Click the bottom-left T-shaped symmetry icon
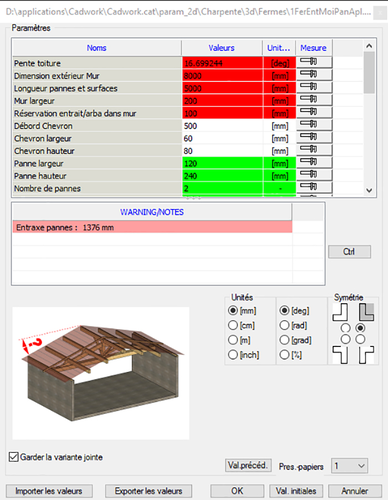The image size is (388, 500). click(x=340, y=355)
